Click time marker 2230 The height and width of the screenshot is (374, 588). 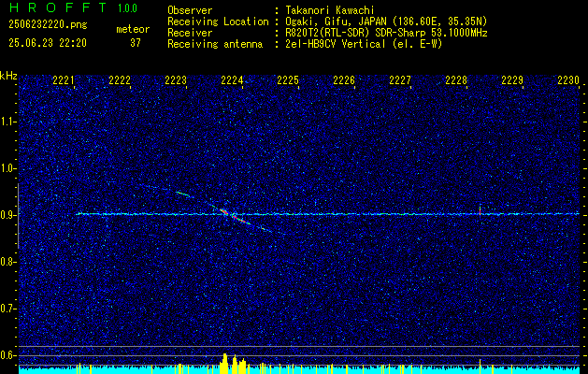568,79
